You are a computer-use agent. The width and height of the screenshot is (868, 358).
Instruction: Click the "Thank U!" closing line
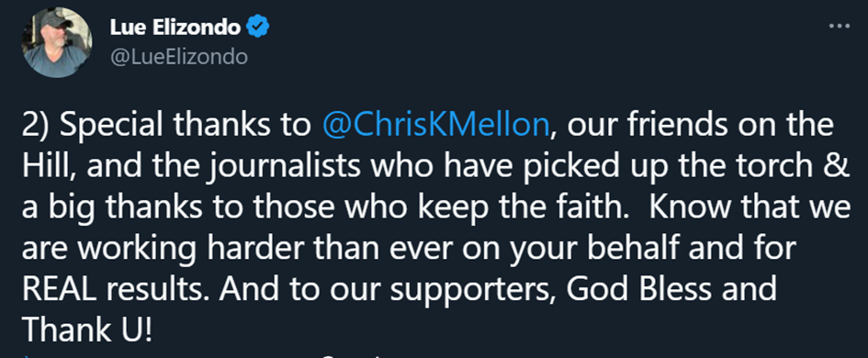86,330
